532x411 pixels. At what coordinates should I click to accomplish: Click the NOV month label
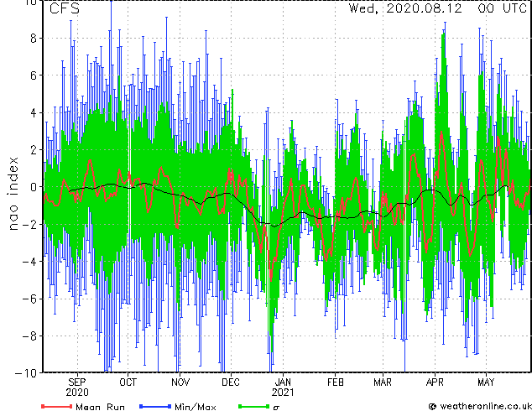click(x=180, y=382)
